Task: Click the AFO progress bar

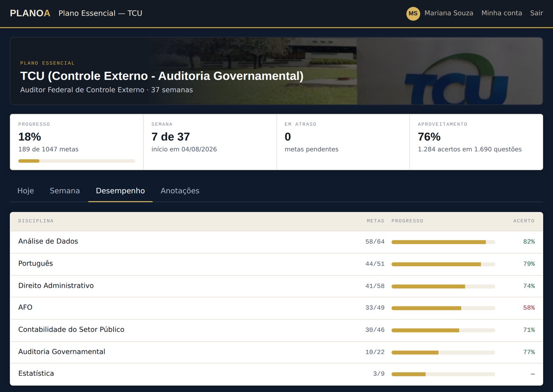Action: (x=443, y=308)
